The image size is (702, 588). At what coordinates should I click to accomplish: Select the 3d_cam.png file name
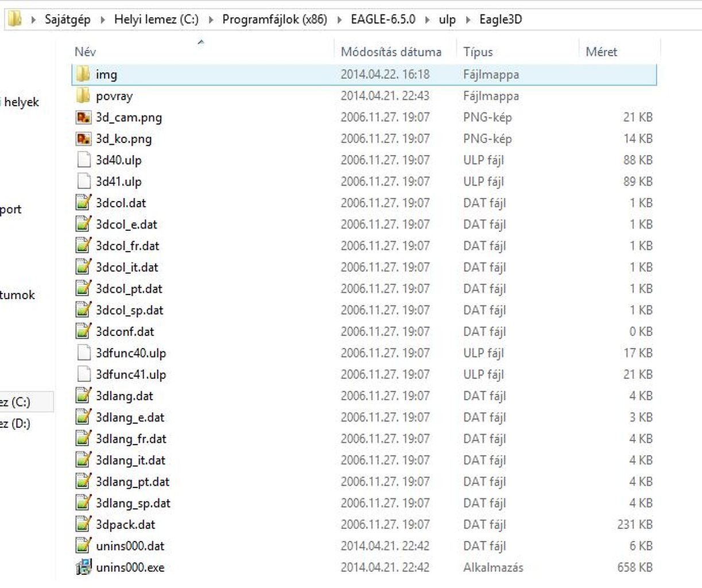(x=129, y=117)
